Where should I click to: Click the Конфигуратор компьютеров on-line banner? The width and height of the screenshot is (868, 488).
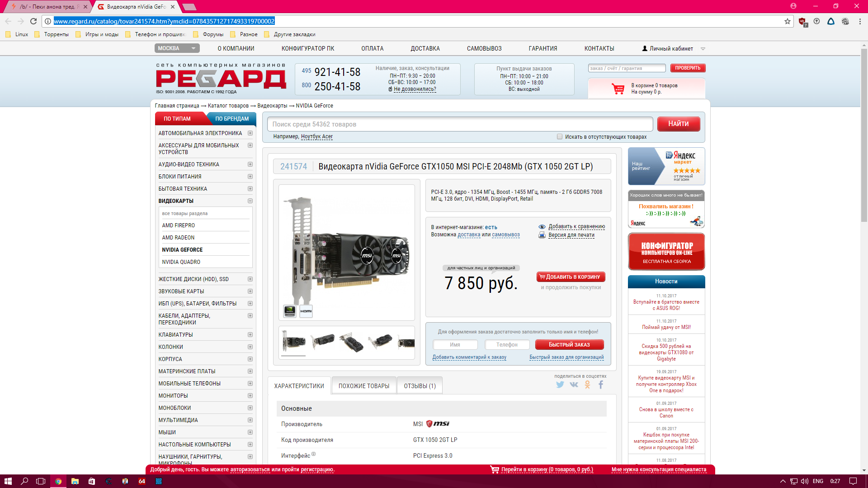[x=666, y=252]
